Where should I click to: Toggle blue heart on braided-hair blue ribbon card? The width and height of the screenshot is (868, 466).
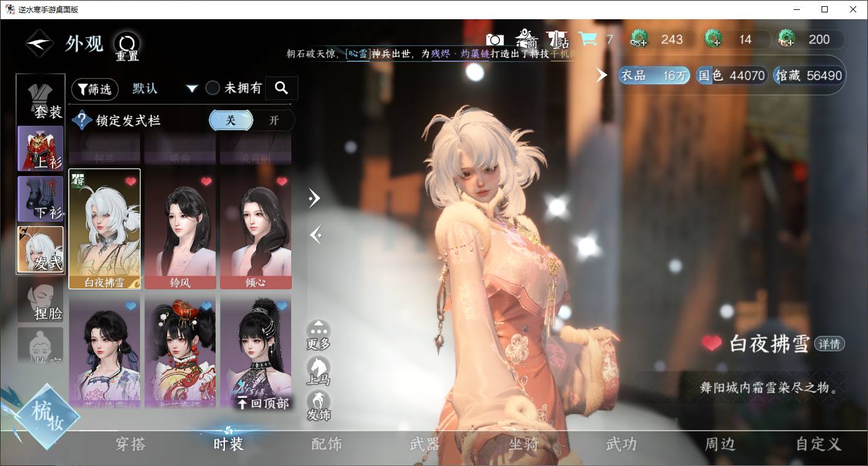click(130, 306)
